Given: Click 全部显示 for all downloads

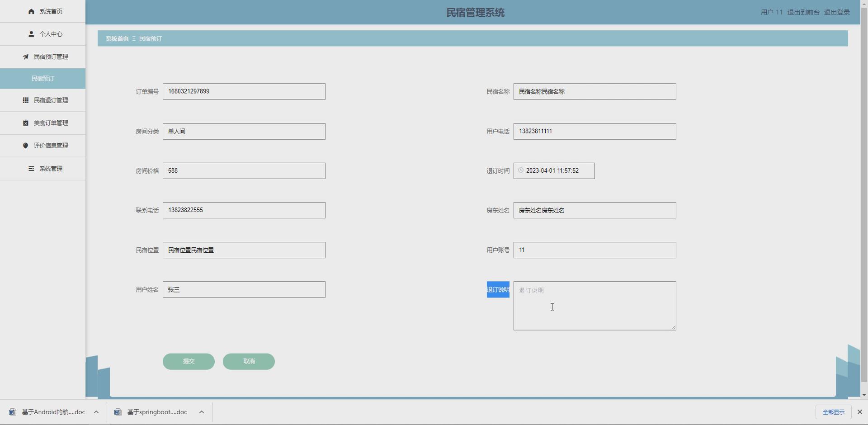Looking at the screenshot, I should (x=833, y=412).
